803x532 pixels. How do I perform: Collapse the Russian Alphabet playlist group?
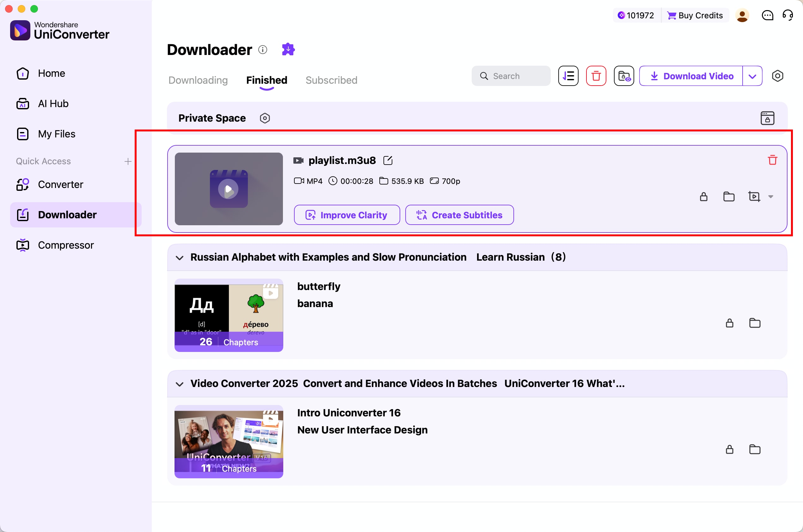tap(180, 257)
